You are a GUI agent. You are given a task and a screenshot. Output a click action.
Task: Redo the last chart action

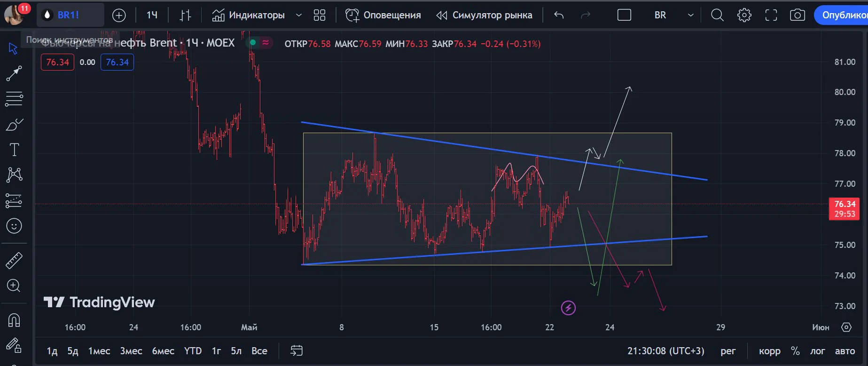tap(586, 16)
